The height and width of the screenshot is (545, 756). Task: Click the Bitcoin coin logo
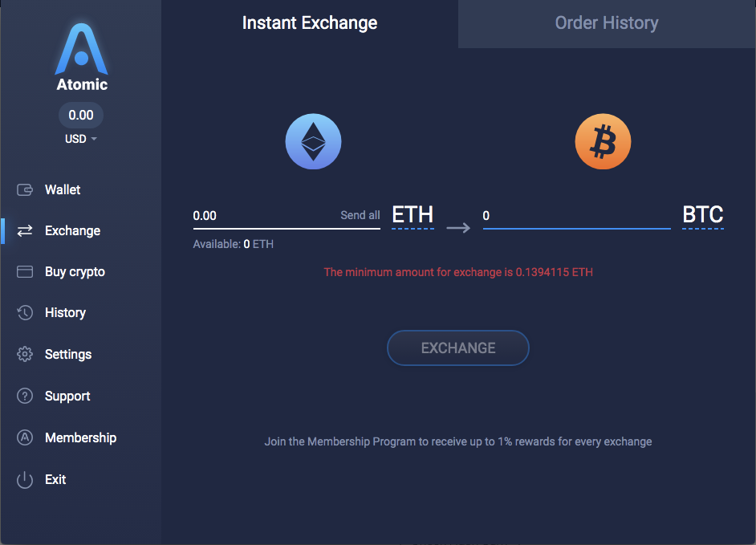tap(603, 141)
